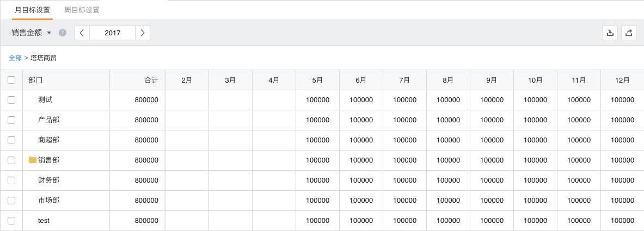The width and height of the screenshot is (644, 231).
Task: Click the 5月 target cell for 商超部
Action: point(317,140)
